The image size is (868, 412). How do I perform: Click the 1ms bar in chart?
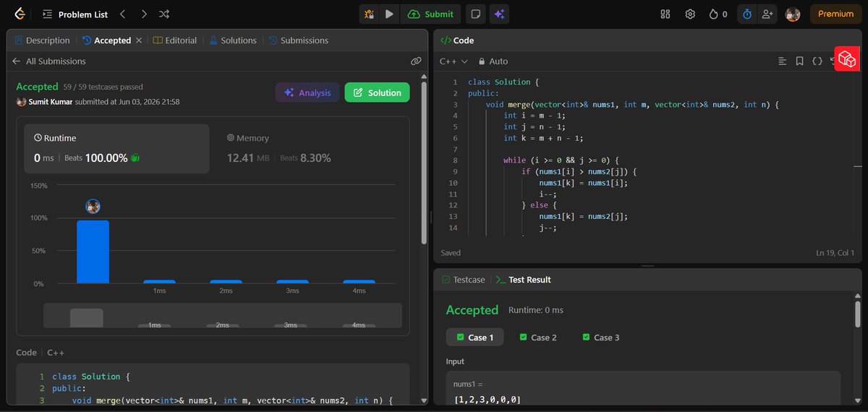(x=159, y=281)
